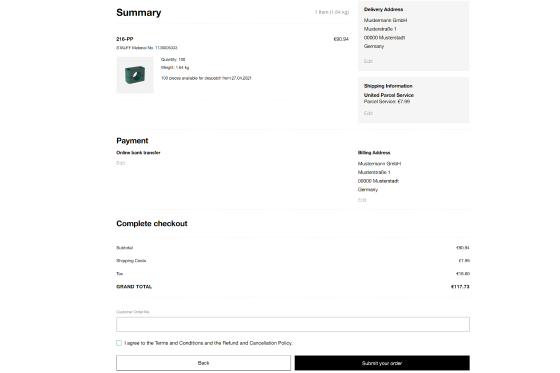Open the Terms and Conditions link

point(179,343)
